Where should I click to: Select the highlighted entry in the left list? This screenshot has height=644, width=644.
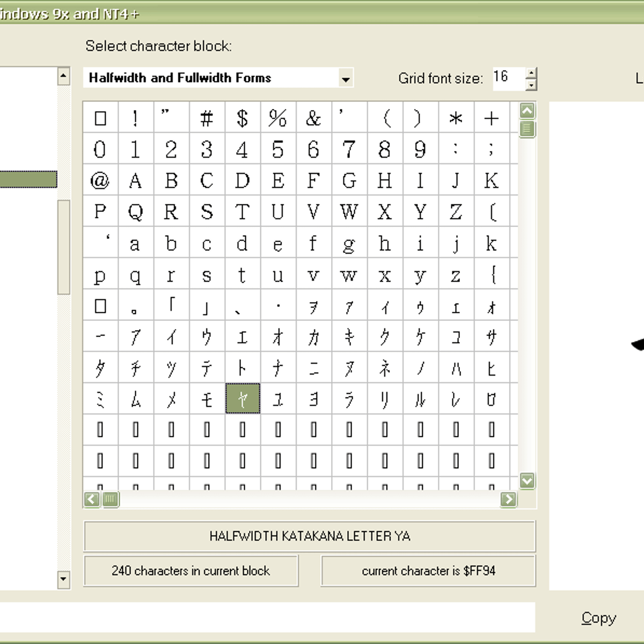coord(28,180)
